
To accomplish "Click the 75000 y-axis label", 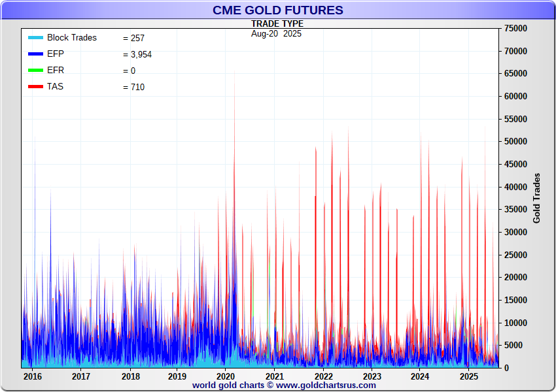I will tap(515, 28).
